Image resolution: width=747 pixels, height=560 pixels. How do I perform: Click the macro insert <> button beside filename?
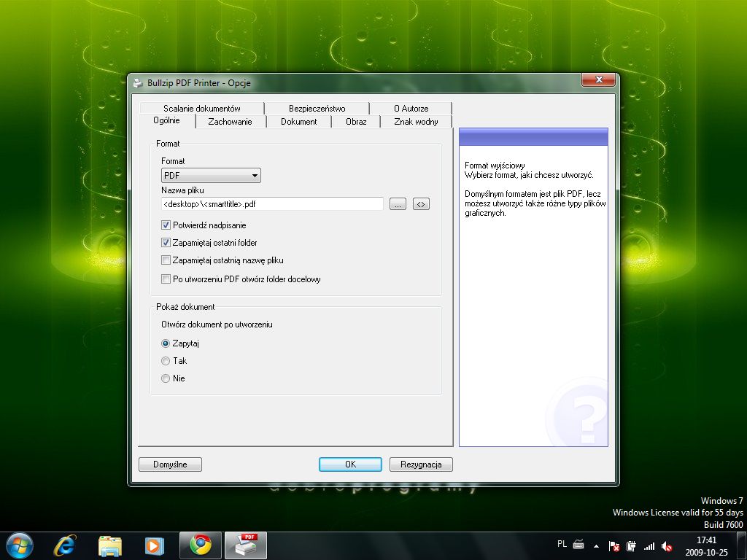tap(421, 204)
